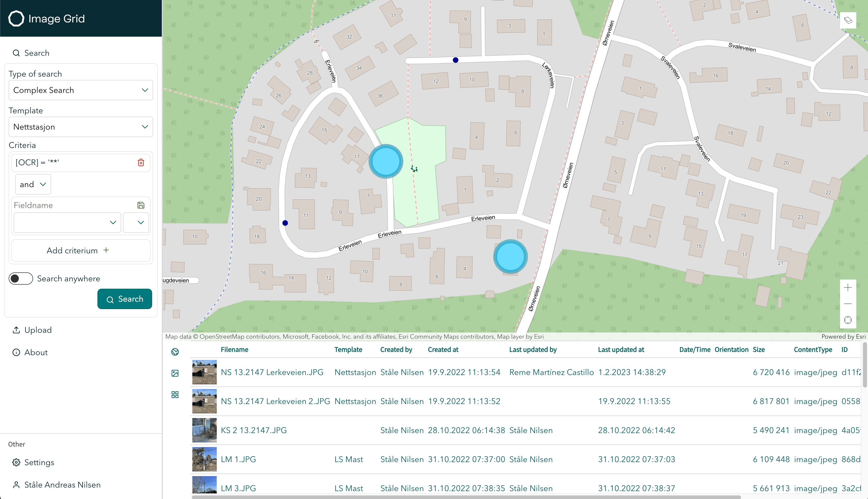Select filename LM 3.JPG
The width and height of the screenshot is (868, 499).
(x=238, y=488)
